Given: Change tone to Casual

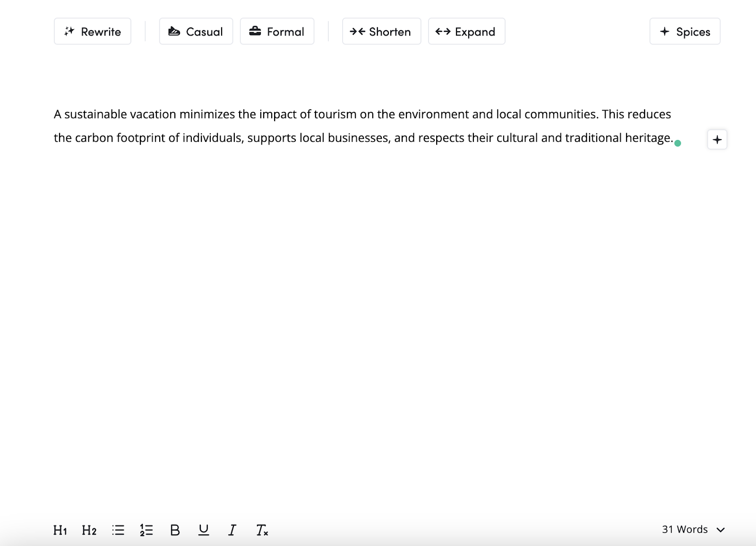Looking at the screenshot, I should click(196, 31).
